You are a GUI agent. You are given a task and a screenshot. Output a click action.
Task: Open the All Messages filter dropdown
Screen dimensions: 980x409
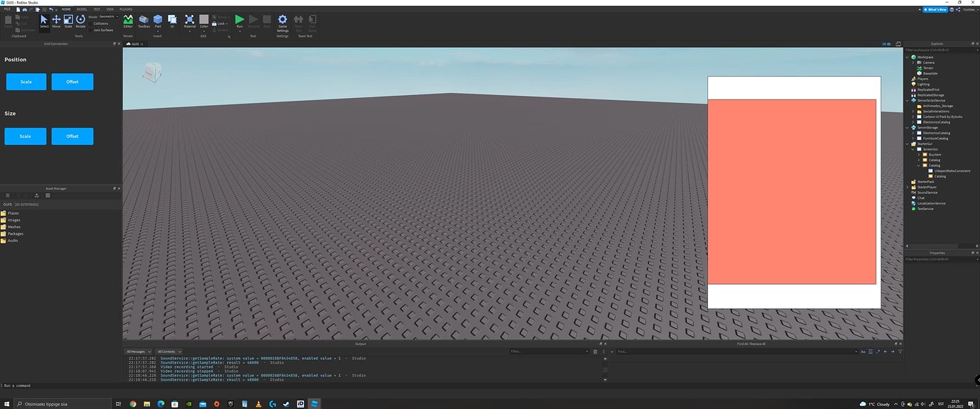tap(139, 351)
